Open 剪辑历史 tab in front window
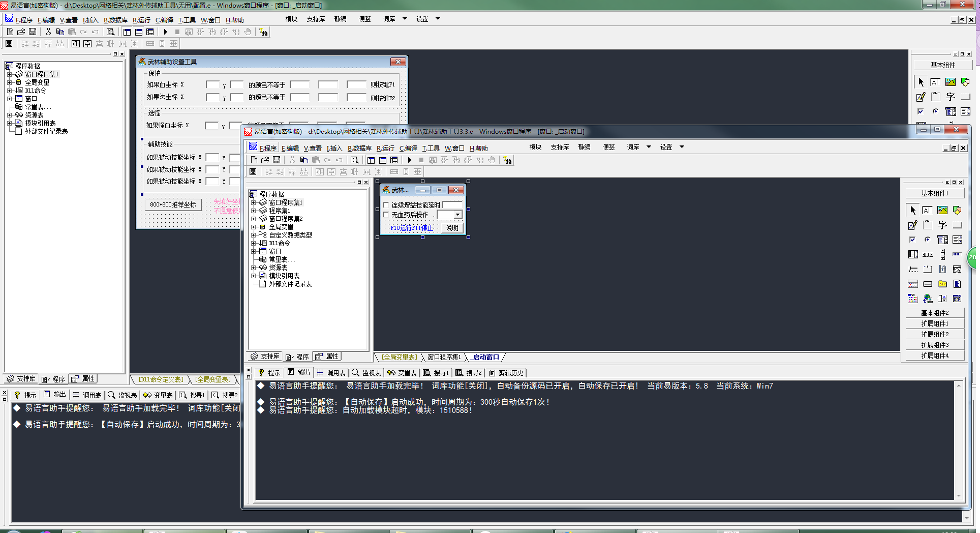980x533 pixels. [506, 373]
